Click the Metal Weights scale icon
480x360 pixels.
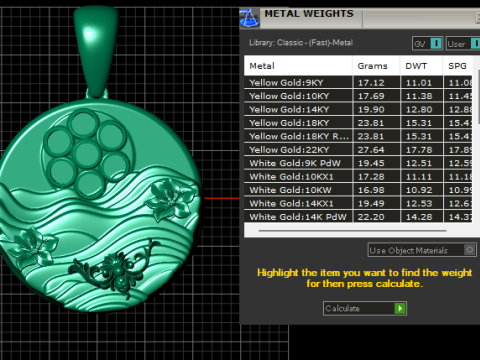249,18
